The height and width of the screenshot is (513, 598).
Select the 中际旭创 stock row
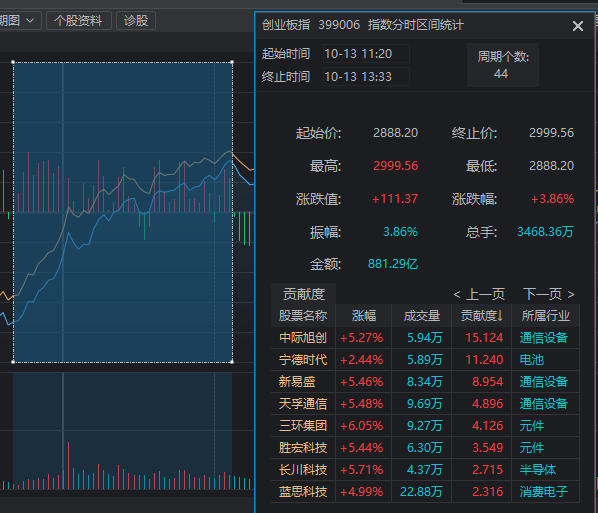pos(425,338)
